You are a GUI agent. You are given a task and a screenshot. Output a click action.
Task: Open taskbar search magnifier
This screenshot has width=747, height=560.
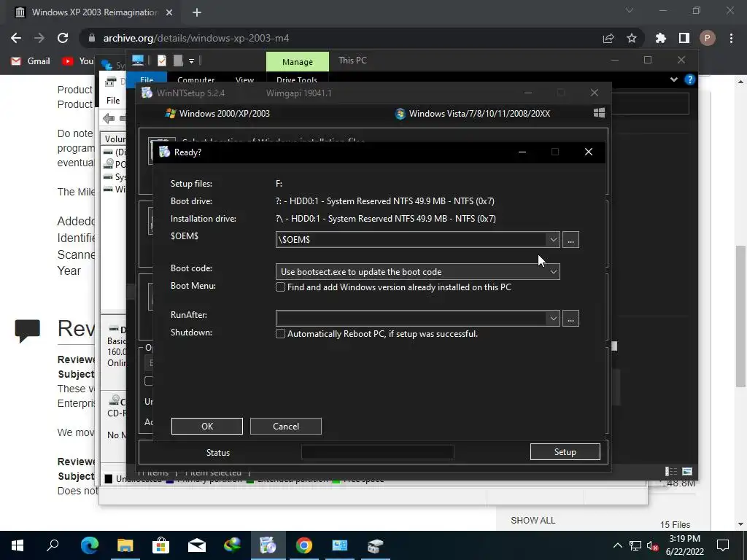click(53, 545)
